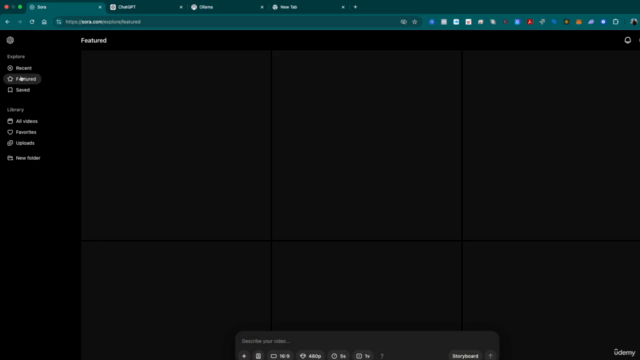Click the question mark help icon

pyautogui.click(x=382, y=356)
